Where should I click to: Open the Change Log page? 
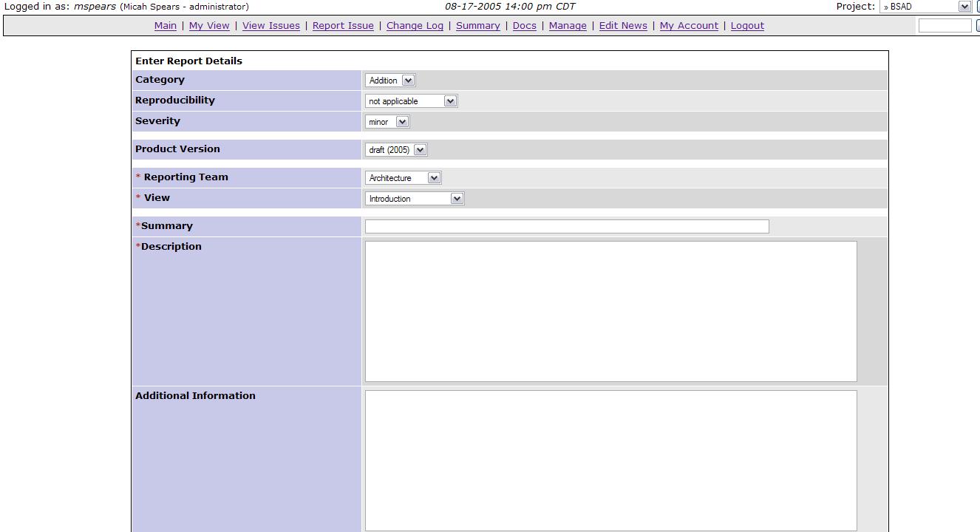(415, 26)
